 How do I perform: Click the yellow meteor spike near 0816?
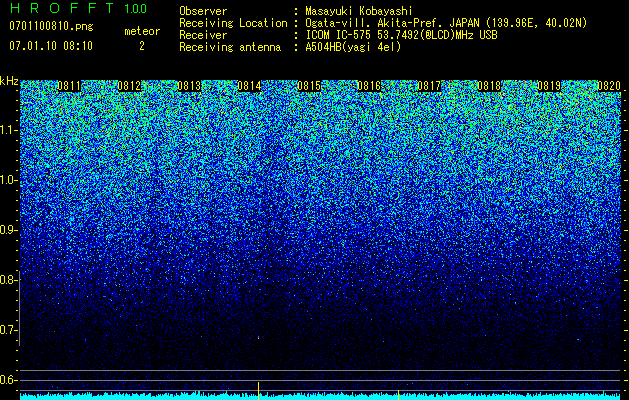pos(398,394)
